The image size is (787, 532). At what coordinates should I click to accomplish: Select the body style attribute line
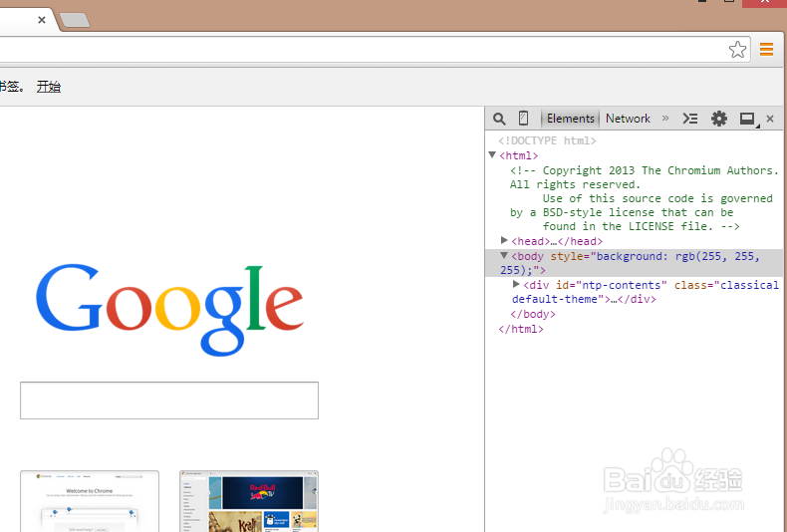(634, 263)
